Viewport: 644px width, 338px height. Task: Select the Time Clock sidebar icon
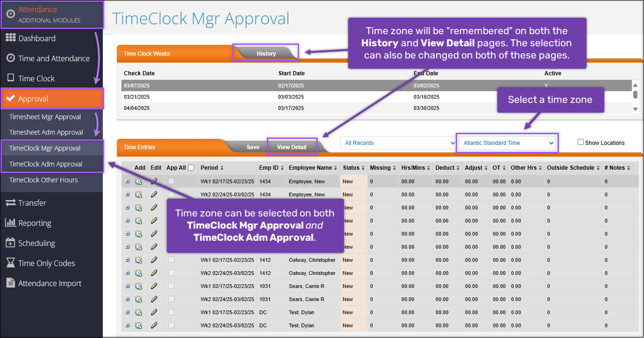(x=11, y=78)
